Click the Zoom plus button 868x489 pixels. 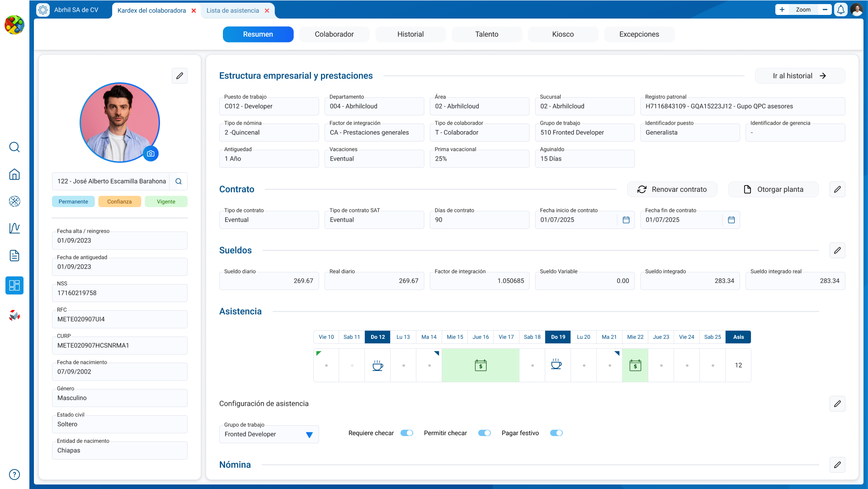tap(782, 10)
